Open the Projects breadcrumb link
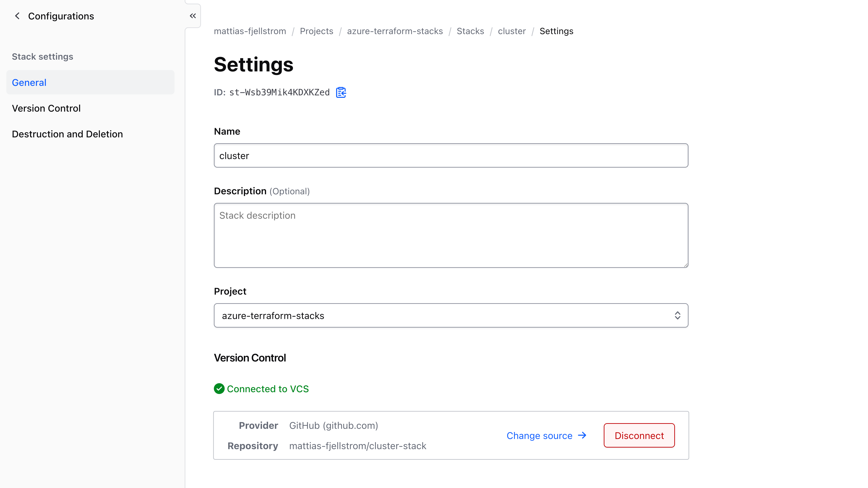Viewport: 868px width, 488px height. click(316, 31)
